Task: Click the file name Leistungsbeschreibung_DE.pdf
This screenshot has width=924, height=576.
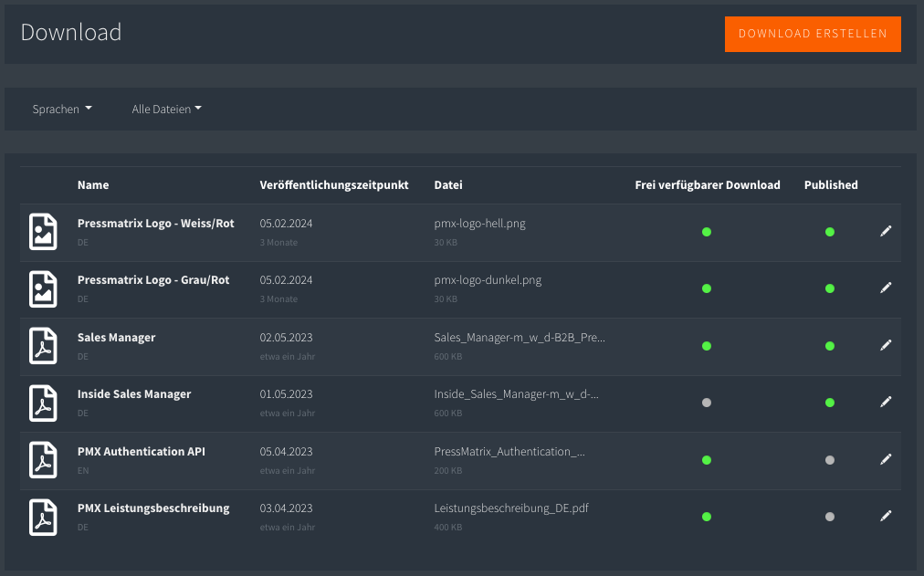Action: point(511,508)
